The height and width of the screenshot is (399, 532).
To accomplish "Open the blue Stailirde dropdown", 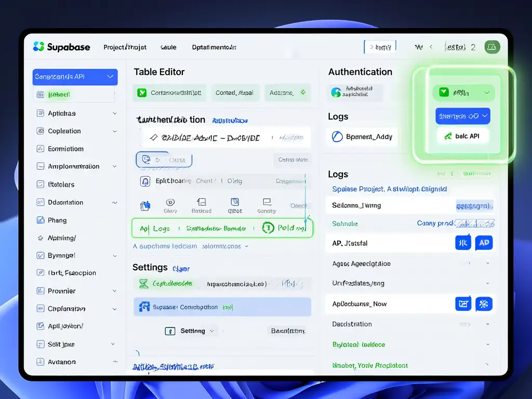I will [x=463, y=116].
